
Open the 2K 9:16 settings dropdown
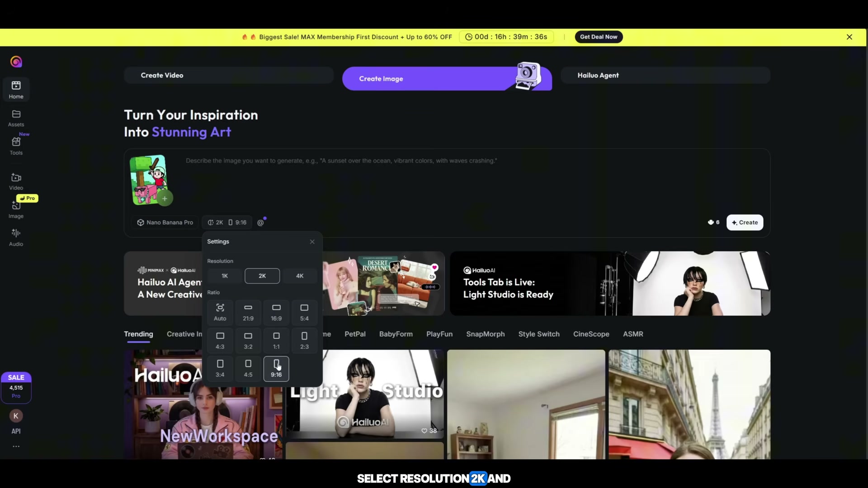click(x=227, y=222)
